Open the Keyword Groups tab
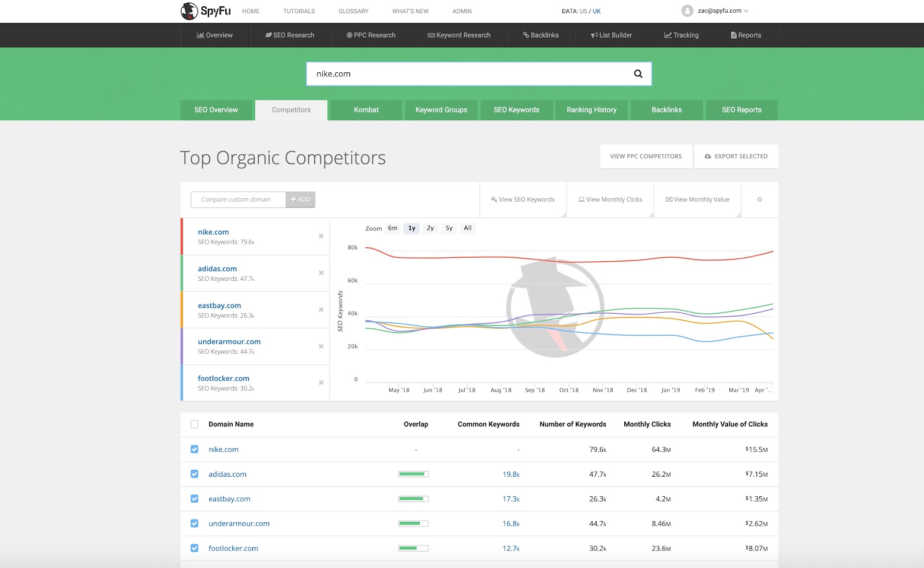924x568 pixels. pos(441,110)
